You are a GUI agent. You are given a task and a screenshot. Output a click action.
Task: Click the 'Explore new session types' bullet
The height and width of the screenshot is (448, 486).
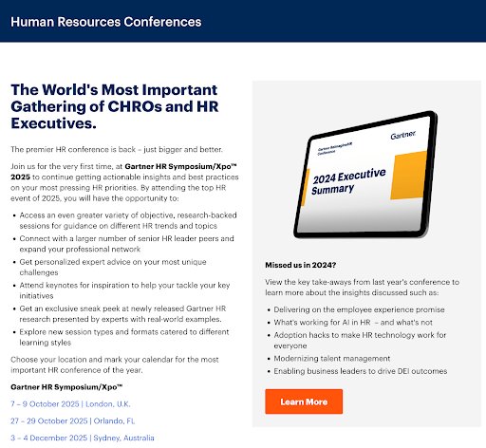click(124, 337)
